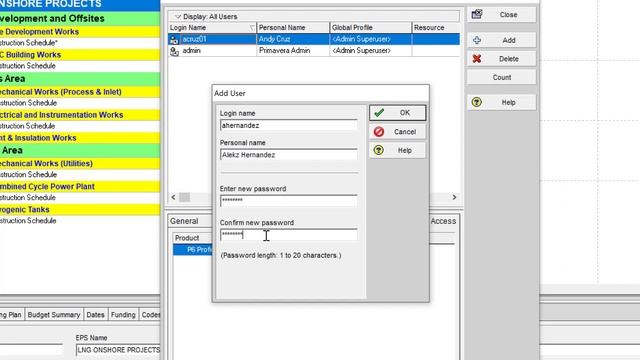
Task: Click the user list horizontal scrollbar thumb
Action: (184, 198)
